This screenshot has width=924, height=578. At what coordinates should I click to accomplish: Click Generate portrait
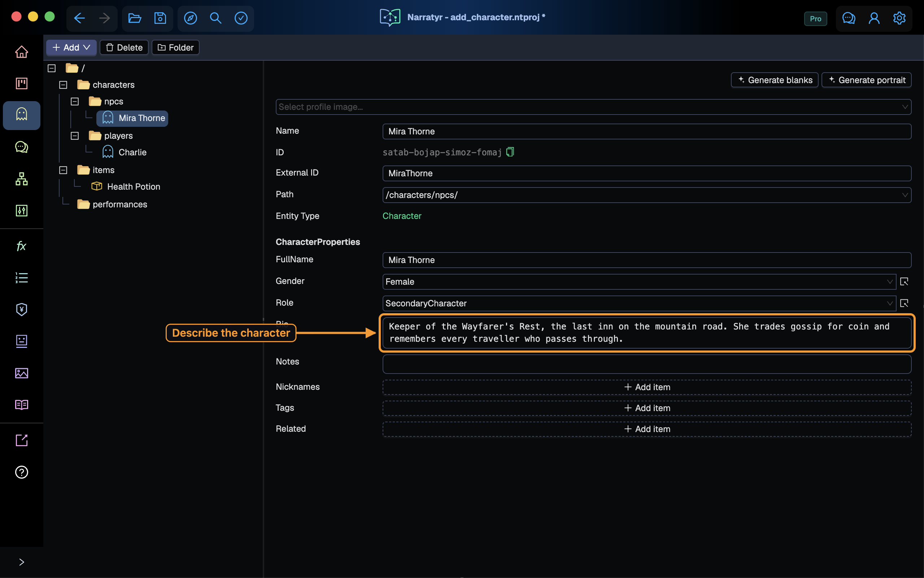pyautogui.click(x=866, y=80)
